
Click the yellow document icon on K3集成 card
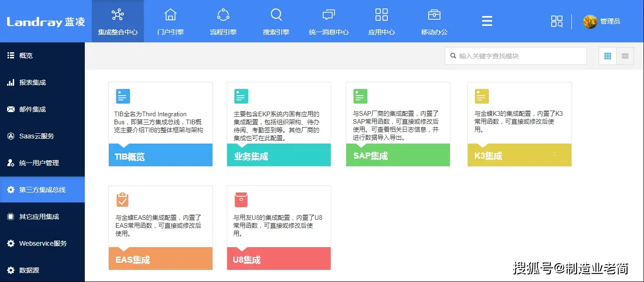pyautogui.click(x=482, y=97)
